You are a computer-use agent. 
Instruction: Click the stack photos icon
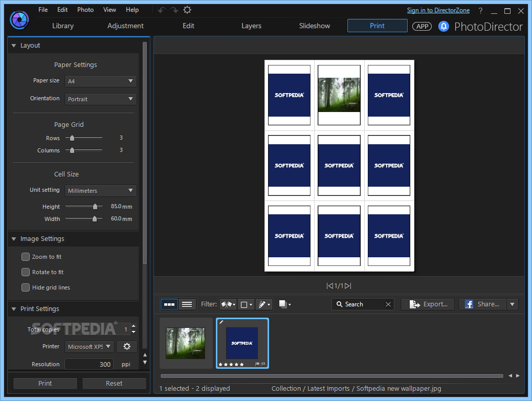[x=284, y=304]
